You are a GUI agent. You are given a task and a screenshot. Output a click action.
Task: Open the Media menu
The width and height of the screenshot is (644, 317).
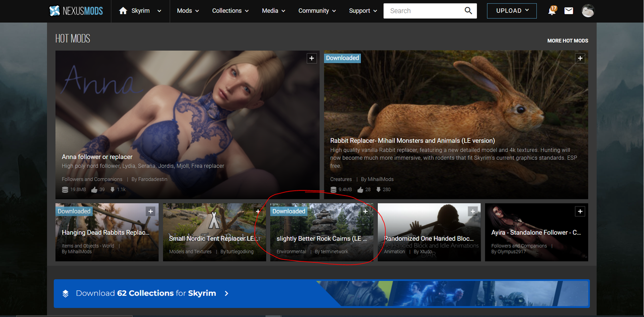[274, 11]
